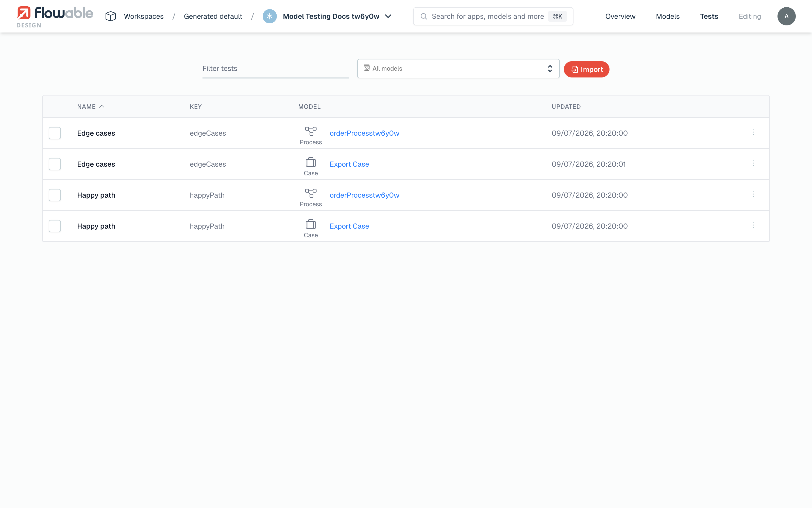Select checkbox for Happy path Export Case row
Screen dimensions: 812x508
tap(55, 226)
